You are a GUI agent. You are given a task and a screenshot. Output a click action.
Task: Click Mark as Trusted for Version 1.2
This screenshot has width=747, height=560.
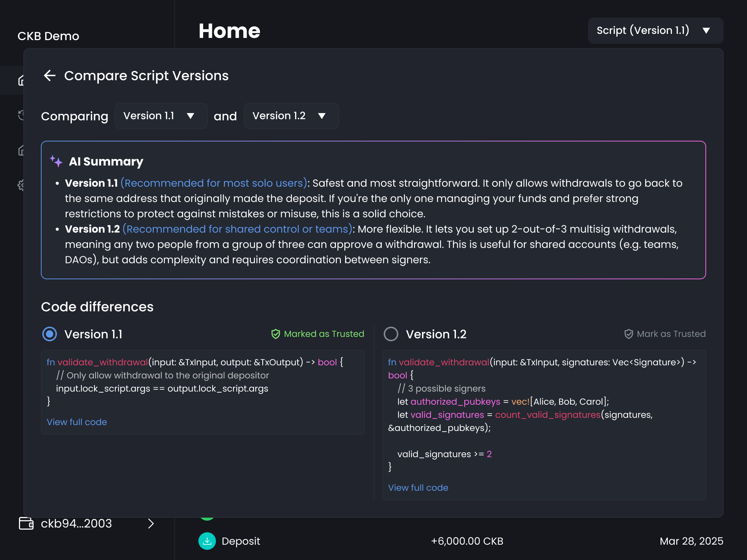pos(665,334)
